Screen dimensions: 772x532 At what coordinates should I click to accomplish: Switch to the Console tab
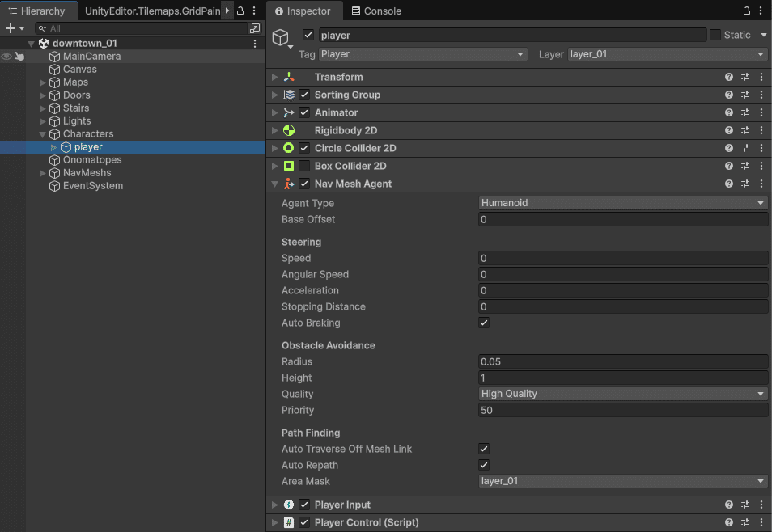[376, 11]
